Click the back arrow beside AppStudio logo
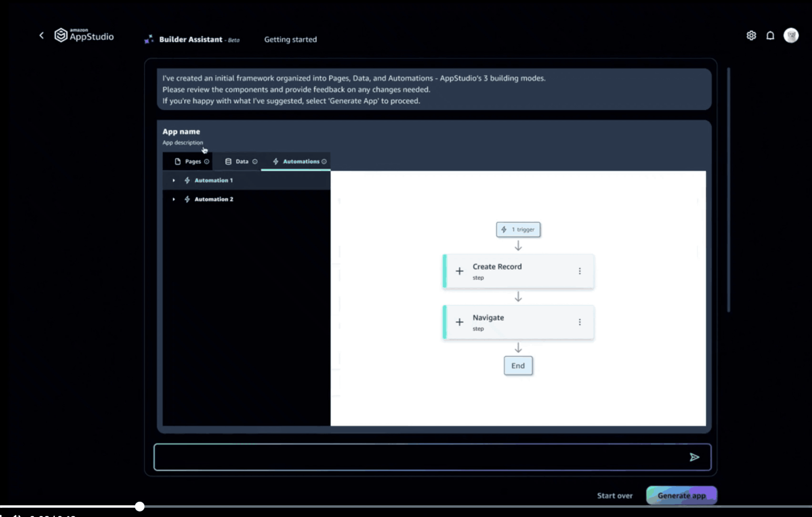The width and height of the screenshot is (812, 517). [x=42, y=35]
